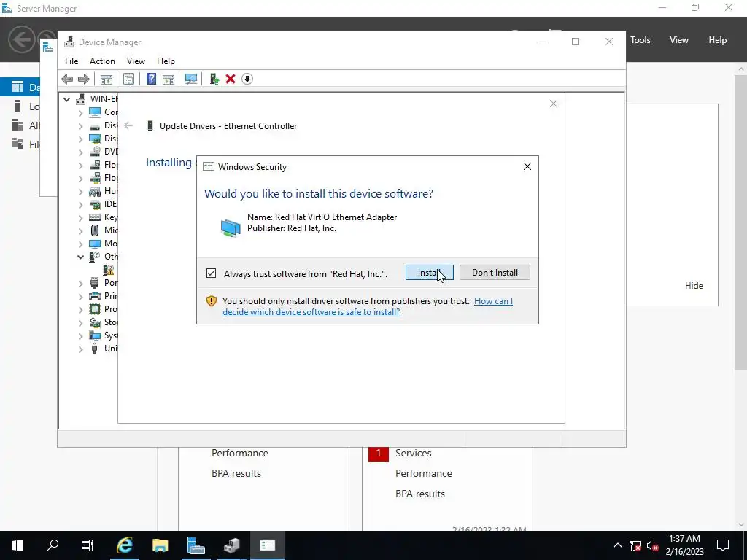
Task: Click Local Server icon in Server Manager sidebar
Action: point(18,106)
